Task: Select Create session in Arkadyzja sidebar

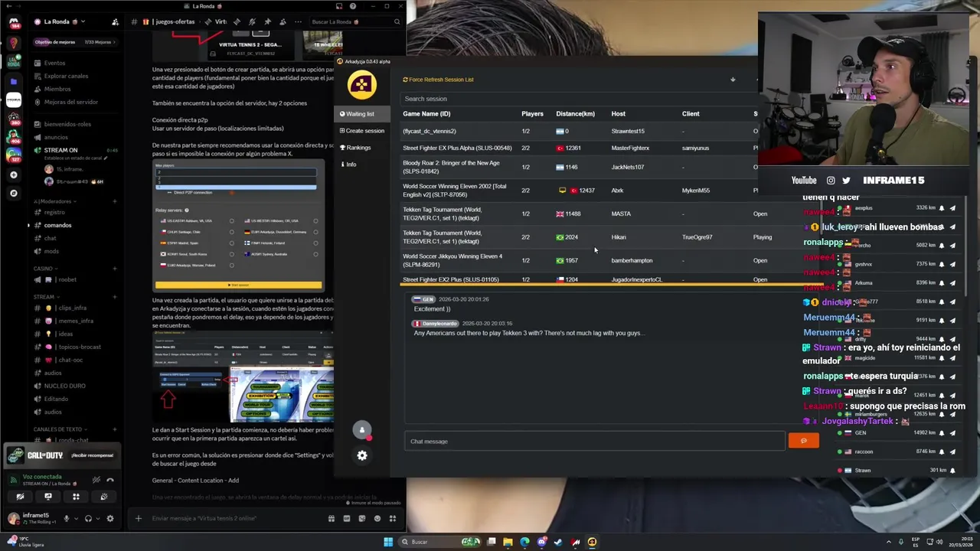Action: tap(362, 131)
